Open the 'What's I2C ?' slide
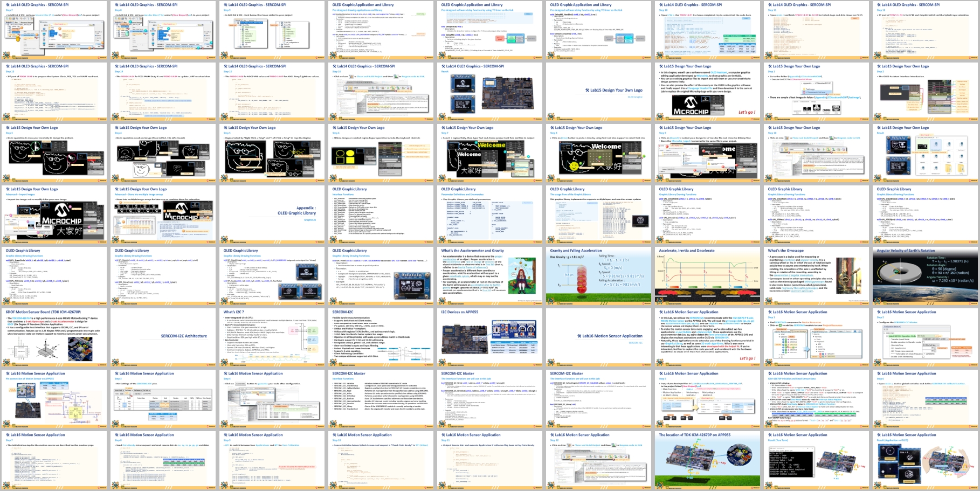Screen dimensions: 980x491 (272, 337)
